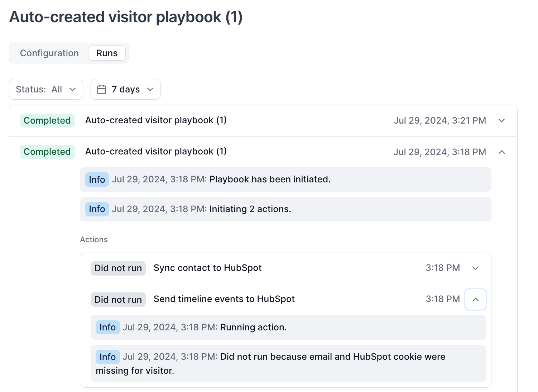The height and width of the screenshot is (392, 538).
Task: Click the Info badge beside Initiating 2 actions
Action: (x=97, y=209)
